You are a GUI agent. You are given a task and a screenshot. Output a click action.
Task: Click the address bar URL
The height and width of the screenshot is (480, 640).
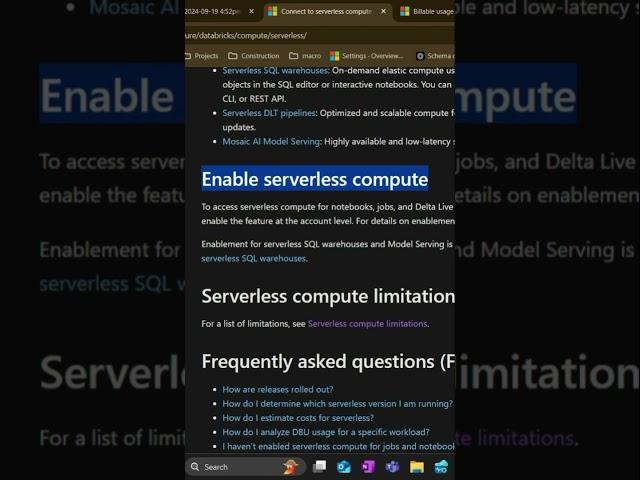246,36
